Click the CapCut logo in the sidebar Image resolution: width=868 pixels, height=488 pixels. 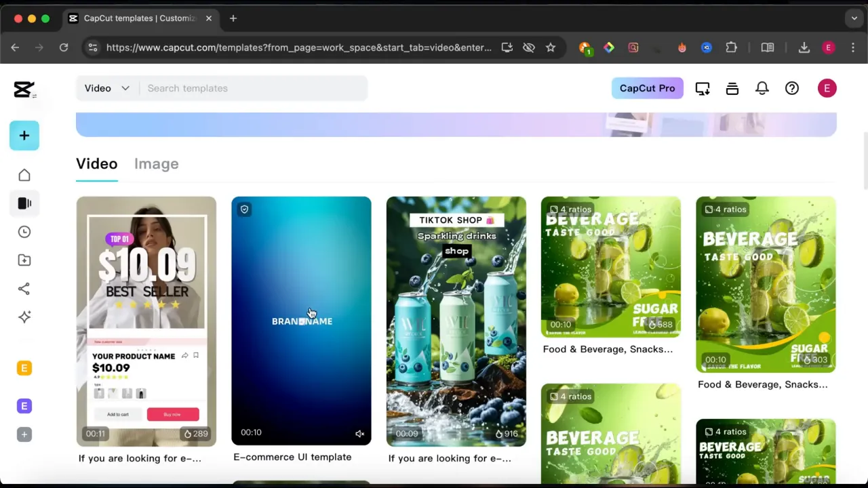click(24, 89)
